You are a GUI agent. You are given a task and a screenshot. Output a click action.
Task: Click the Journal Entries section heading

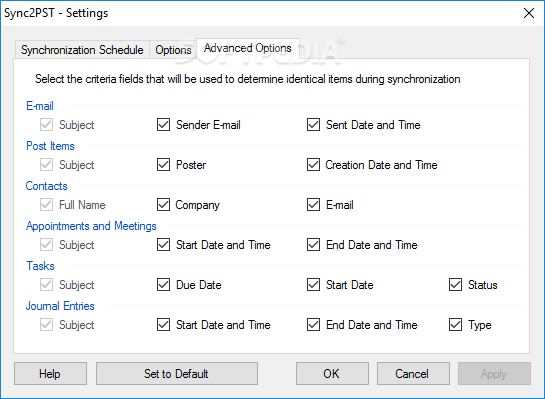click(x=60, y=306)
